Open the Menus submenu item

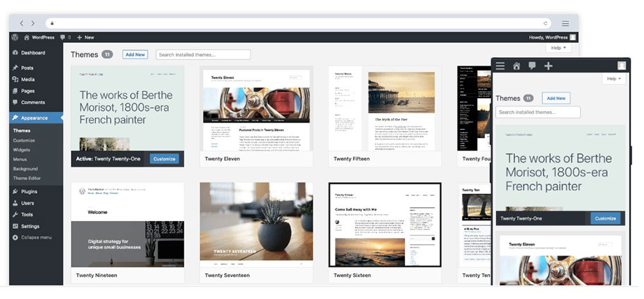20,159
